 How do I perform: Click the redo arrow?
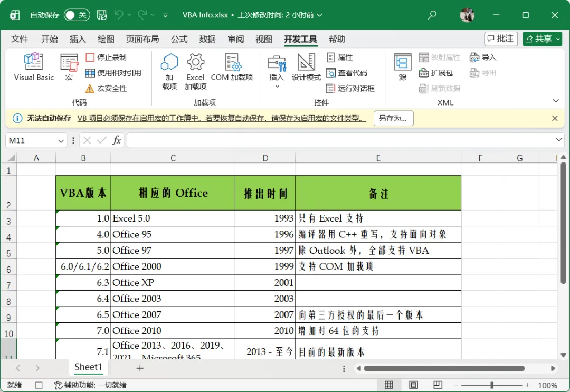click(142, 15)
